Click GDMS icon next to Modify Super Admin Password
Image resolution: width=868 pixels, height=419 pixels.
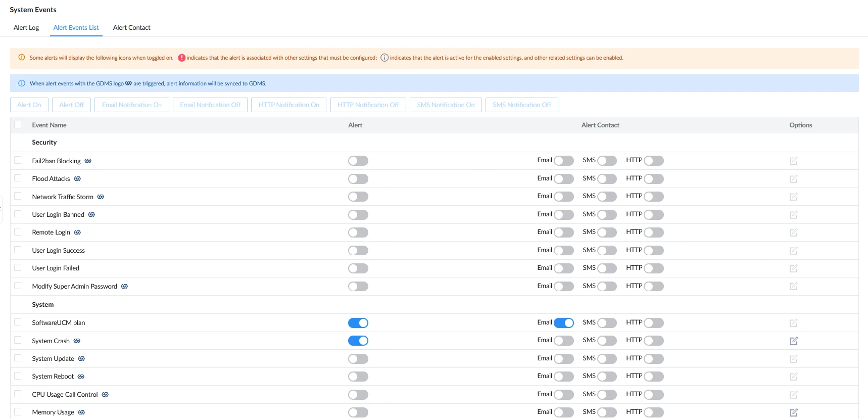(x=124, y=286)
